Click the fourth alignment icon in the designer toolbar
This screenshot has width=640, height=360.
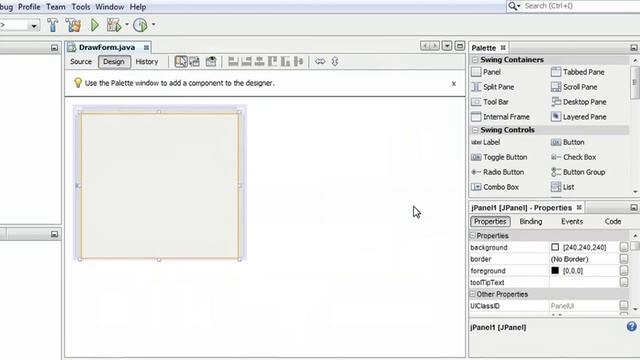(x=272, y=62)
